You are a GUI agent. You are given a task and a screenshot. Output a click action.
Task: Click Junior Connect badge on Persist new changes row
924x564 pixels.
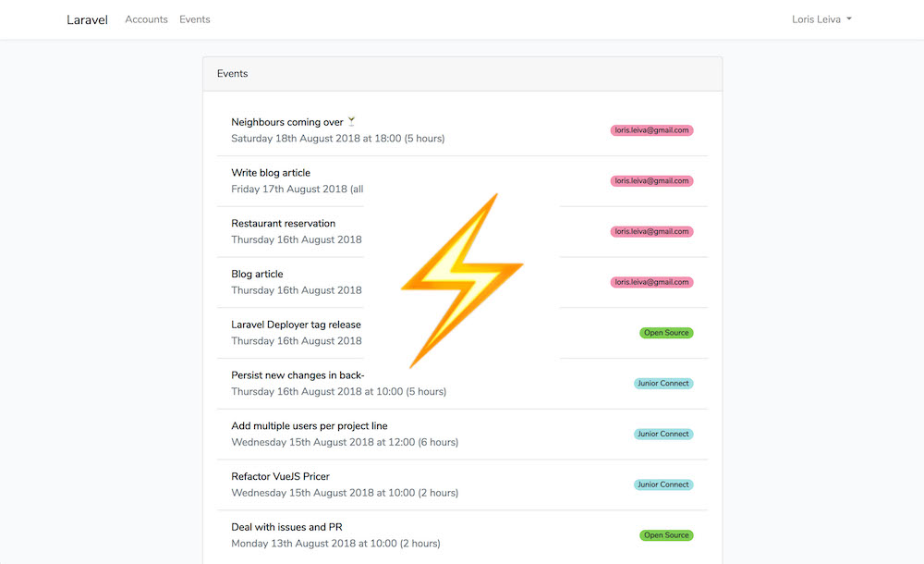coord(663,384)
